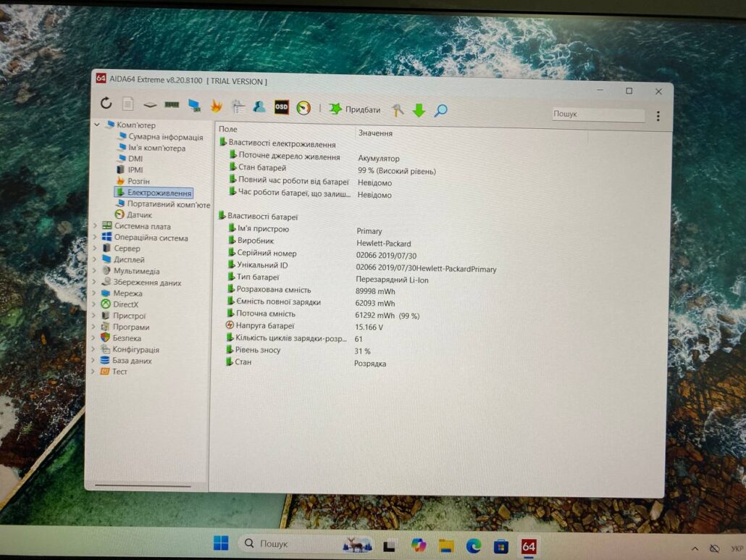This screenshot has width=746, height=560.
Task: Select the Розгін item in the tree
Action: (138, 181)
